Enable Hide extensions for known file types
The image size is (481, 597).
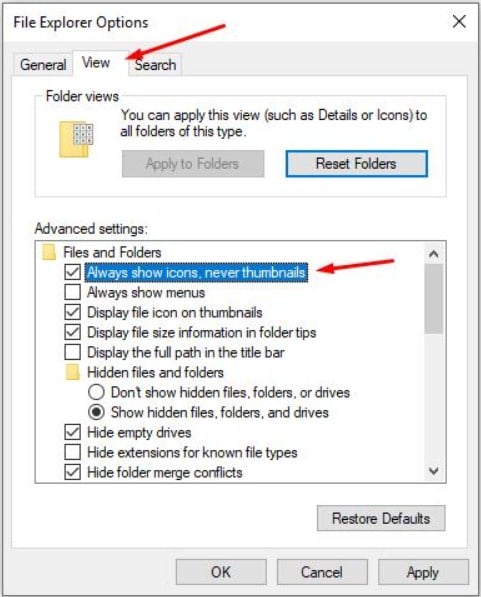[x=72, y=452]
